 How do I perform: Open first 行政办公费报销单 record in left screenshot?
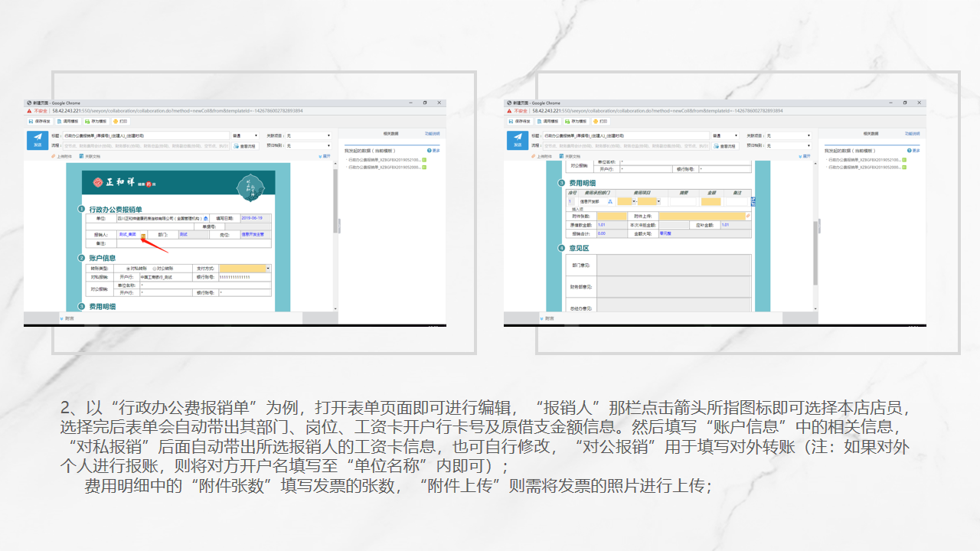click(x=384, y=160)
